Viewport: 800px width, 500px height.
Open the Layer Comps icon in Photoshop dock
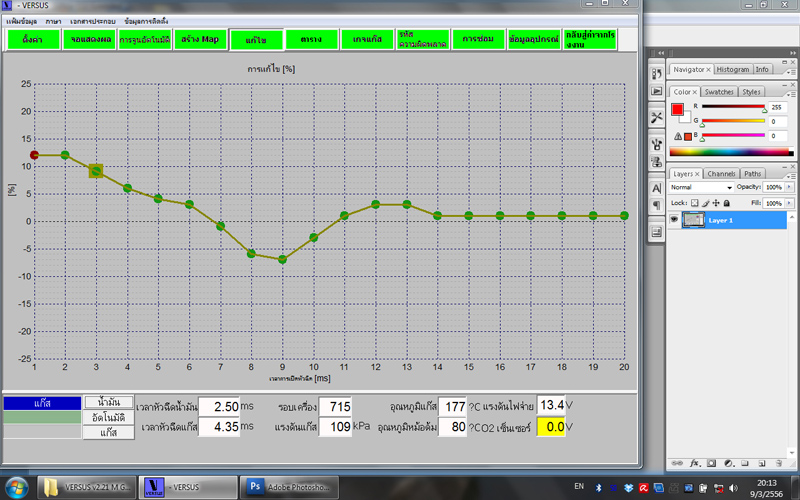(x=657, y=232)
